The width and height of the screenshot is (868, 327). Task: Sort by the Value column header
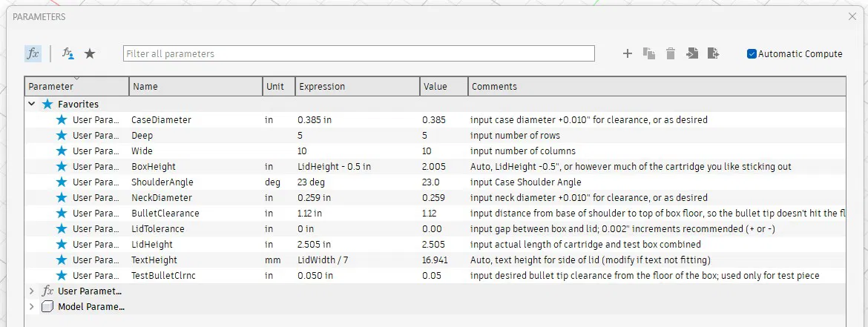tap(444, 86)
